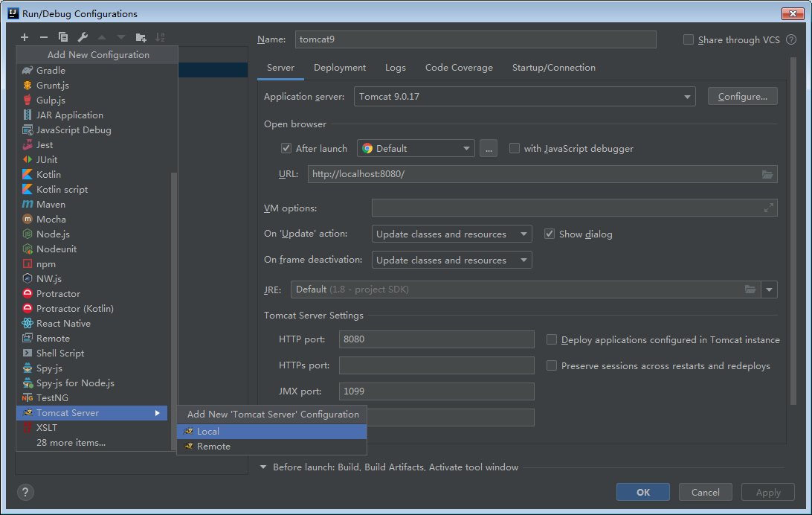Select Local Tomcat Server configuration
This screenshot has width=812, height=515.
tap(272, 432)
